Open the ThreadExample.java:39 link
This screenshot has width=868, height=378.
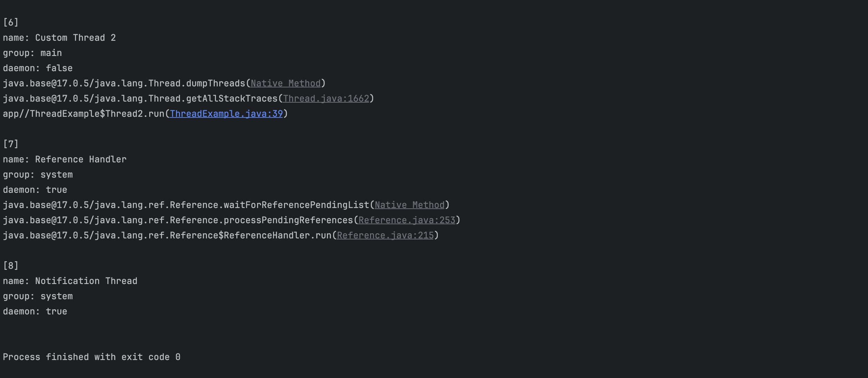226,114
